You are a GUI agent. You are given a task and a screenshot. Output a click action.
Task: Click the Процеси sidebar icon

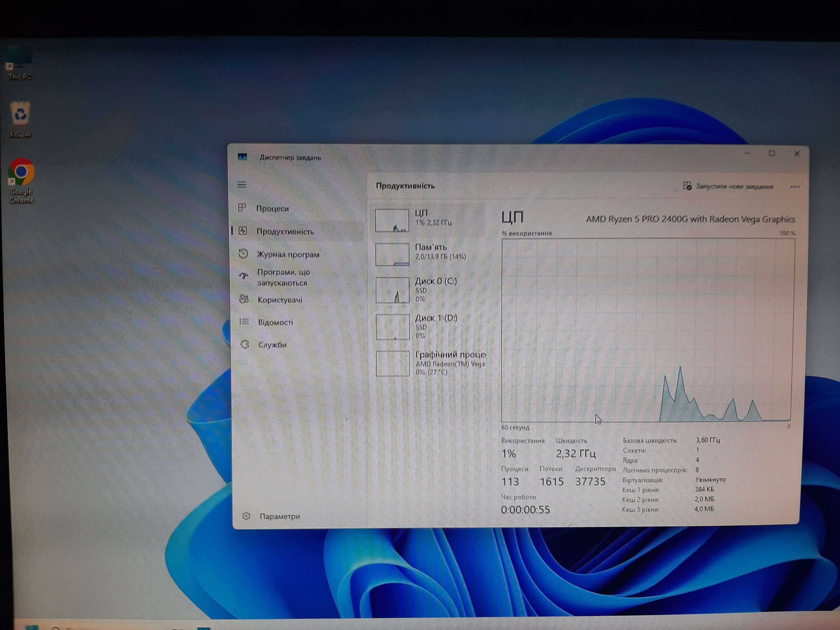coord(242,208)
